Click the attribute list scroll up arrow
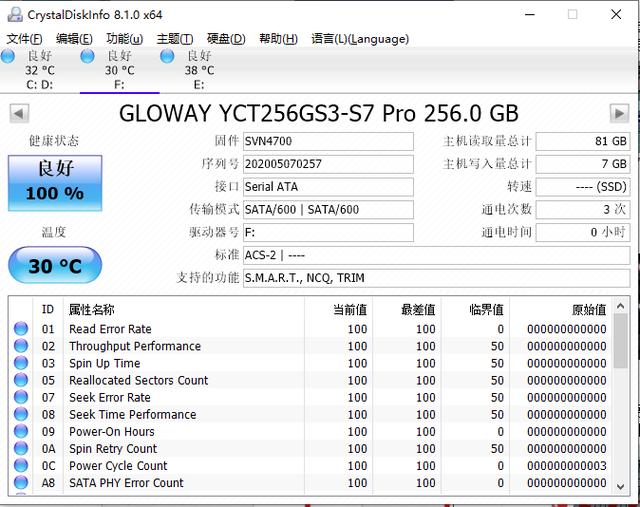Viewport: 640px width, 507px height. pos(621,305)
